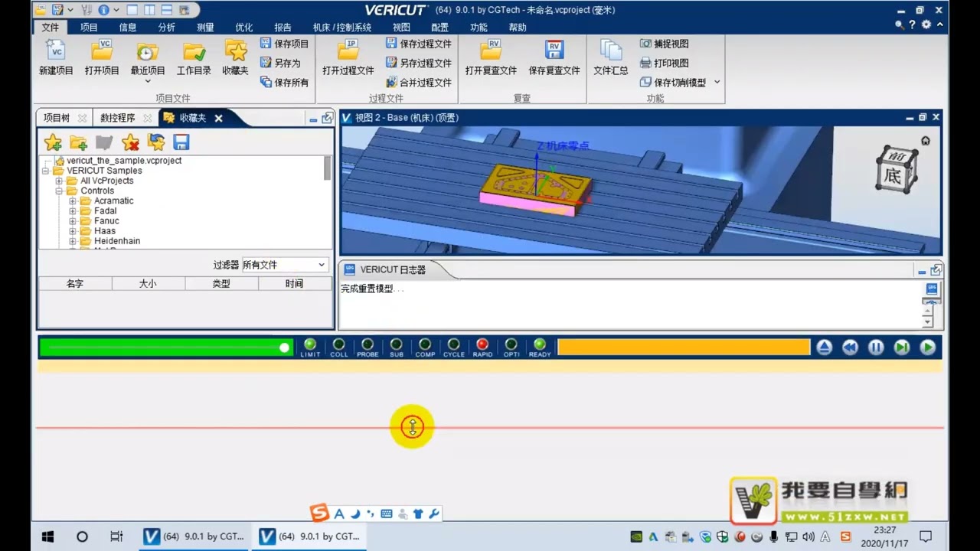Toggle the RAPID status light
Viewport: 980px width, 551px height.
(482, 345)
